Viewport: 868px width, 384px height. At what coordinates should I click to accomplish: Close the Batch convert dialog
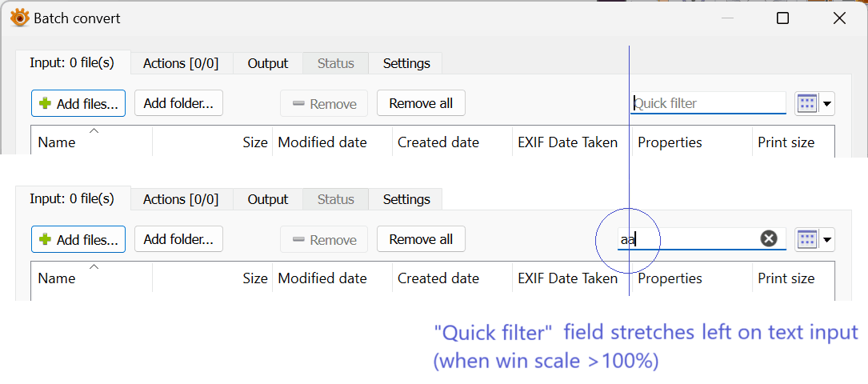[x=838, y=18]
